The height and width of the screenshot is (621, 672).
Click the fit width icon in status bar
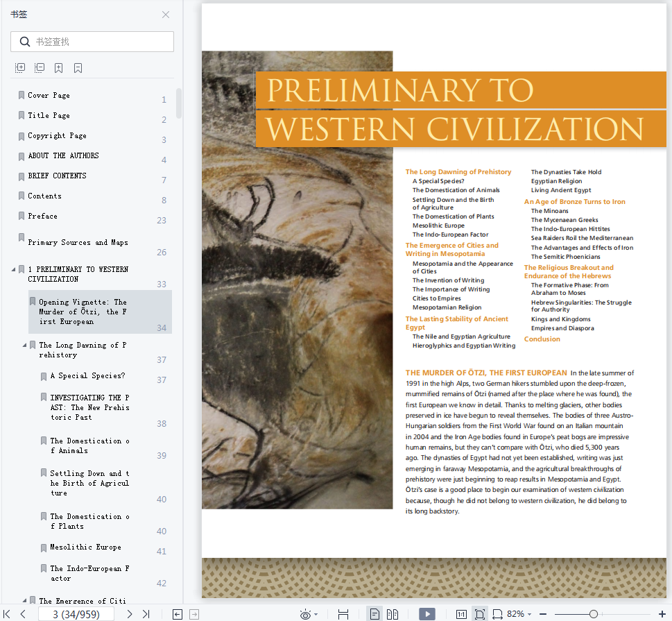[x=343, y=614]
